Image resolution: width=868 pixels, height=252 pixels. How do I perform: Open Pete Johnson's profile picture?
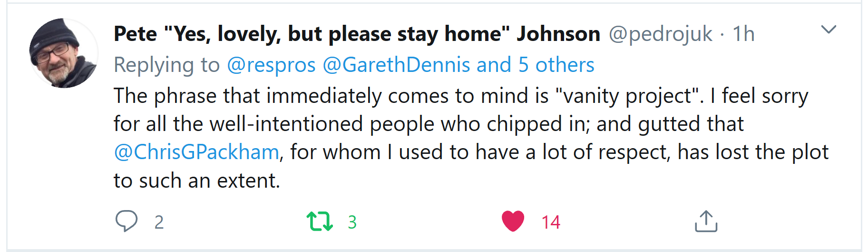pyautogui.click(x=64, y=53)
